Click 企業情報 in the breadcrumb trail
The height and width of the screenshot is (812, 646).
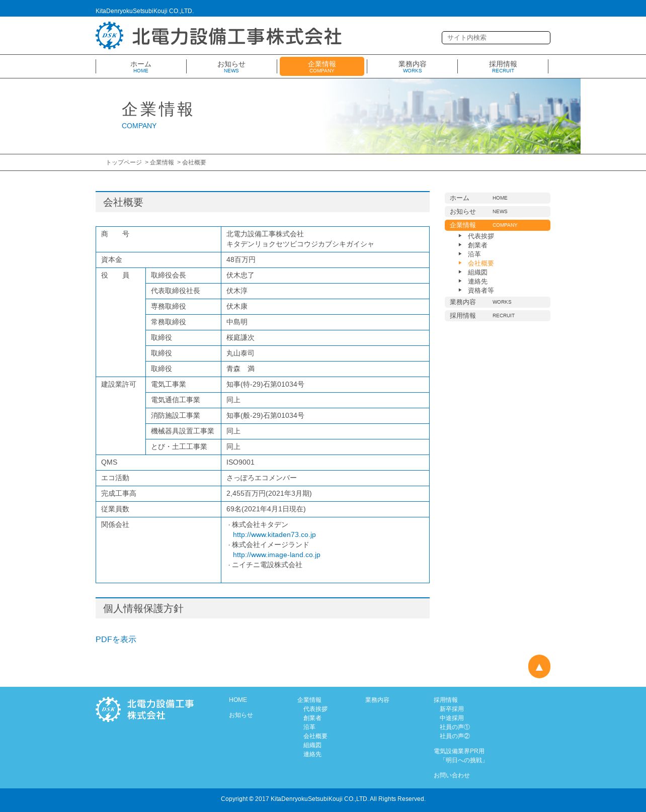click(162, 162)
